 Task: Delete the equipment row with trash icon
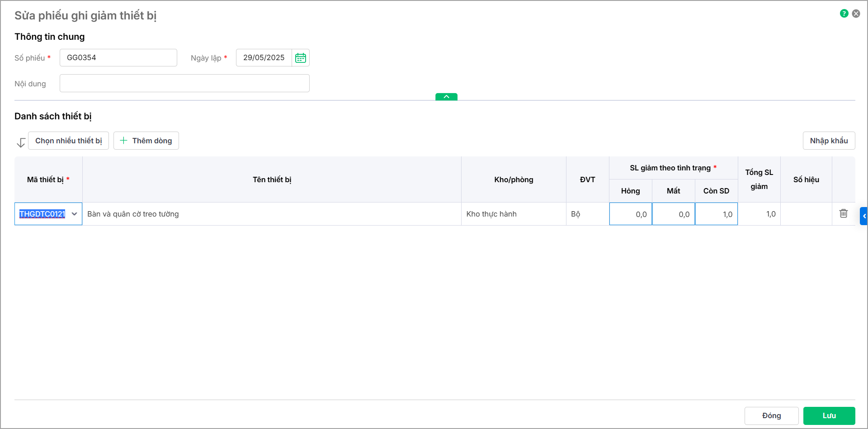coord(844,213)
